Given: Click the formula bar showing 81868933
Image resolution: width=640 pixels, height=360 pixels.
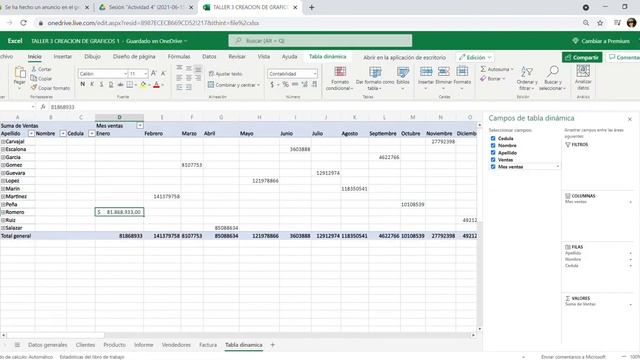Looking at the screenshot, I should [261, 107].
